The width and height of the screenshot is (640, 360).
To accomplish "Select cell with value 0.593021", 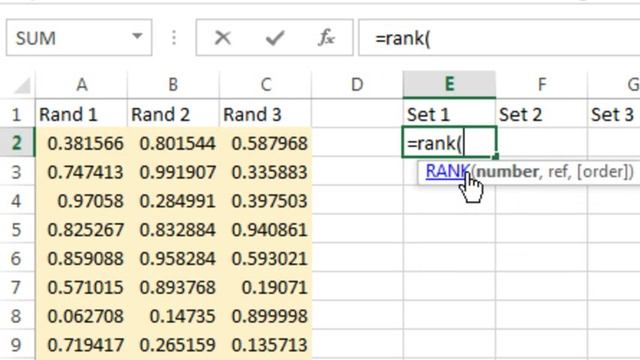I will pos(265,258).
